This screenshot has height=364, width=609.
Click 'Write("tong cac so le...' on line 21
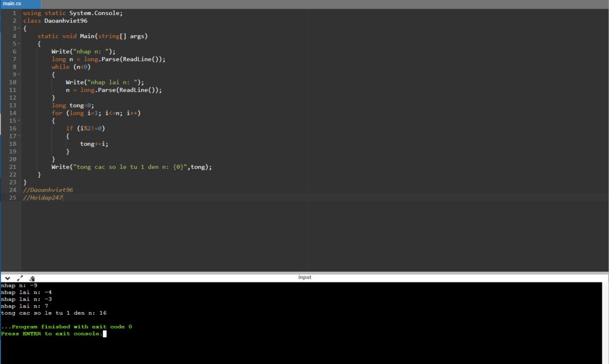tap(131, 167)
